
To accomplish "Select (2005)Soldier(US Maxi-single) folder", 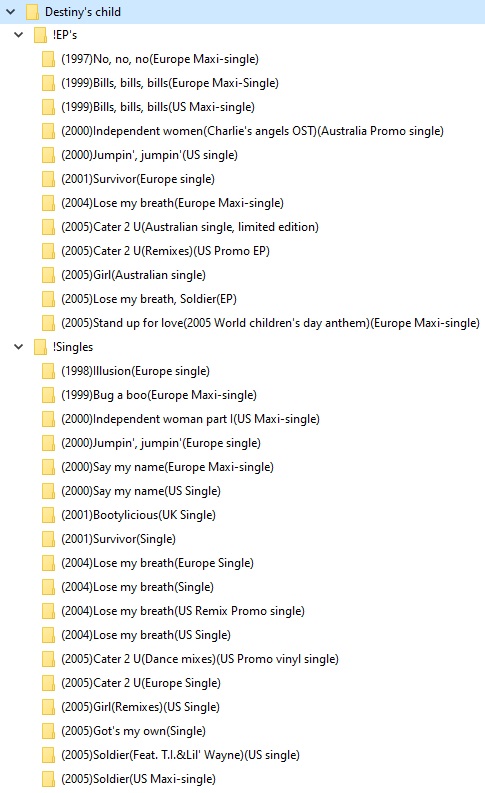I will [x=139, y=779].
